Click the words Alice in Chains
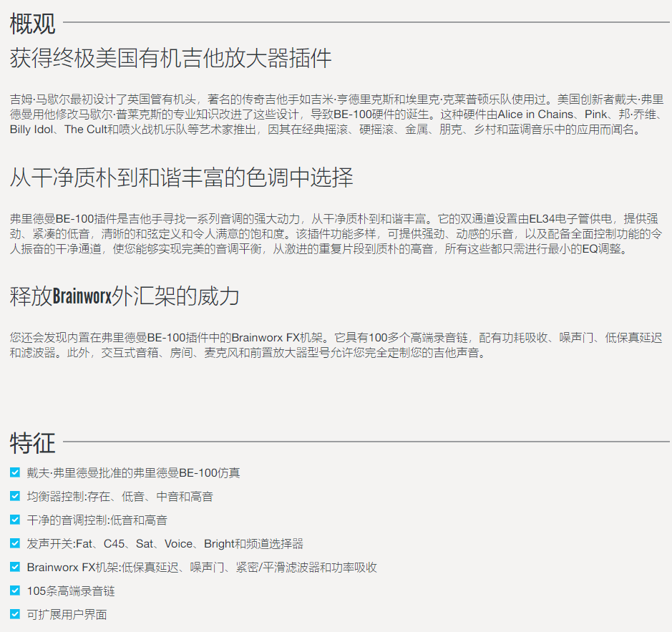 coord(535,115)
